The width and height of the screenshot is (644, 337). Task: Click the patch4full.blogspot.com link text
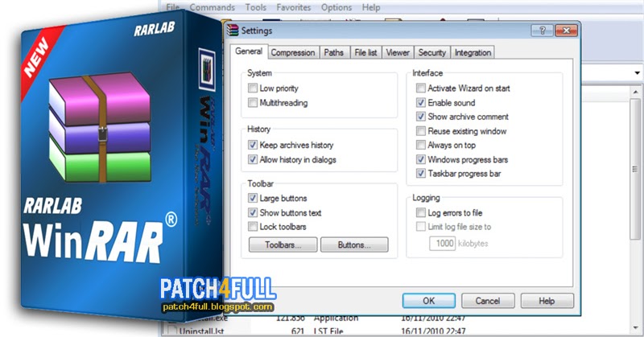coord(218,306)
